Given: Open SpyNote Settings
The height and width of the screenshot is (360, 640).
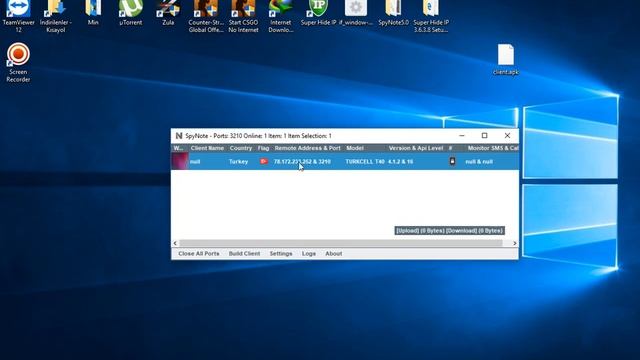Looking at the screenshot, I should [281, 254].
